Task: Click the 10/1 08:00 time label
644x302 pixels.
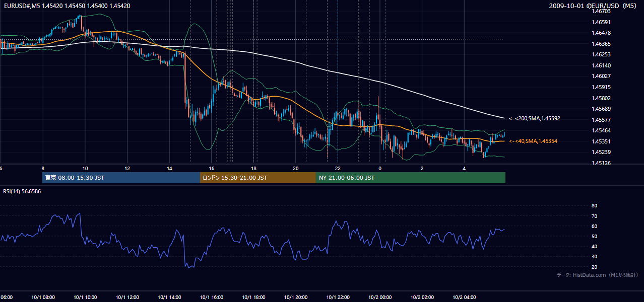Action: [x=43, y=297]
